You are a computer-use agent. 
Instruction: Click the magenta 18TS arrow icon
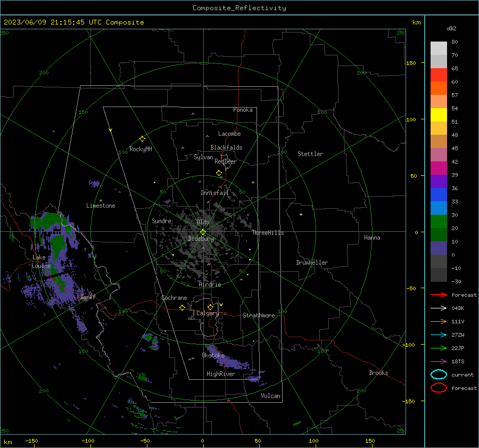point(439,362)
